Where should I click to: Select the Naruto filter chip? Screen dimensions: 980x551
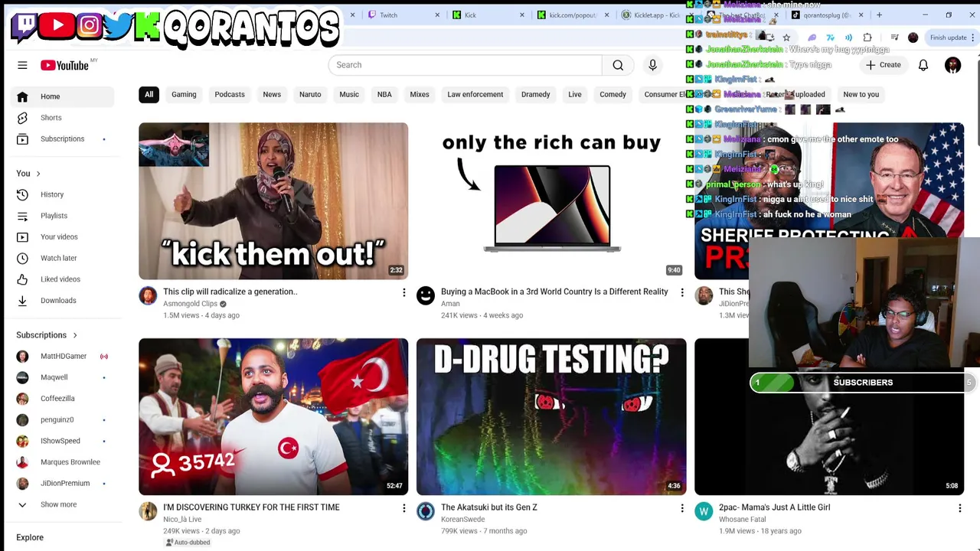pos(310,94)
